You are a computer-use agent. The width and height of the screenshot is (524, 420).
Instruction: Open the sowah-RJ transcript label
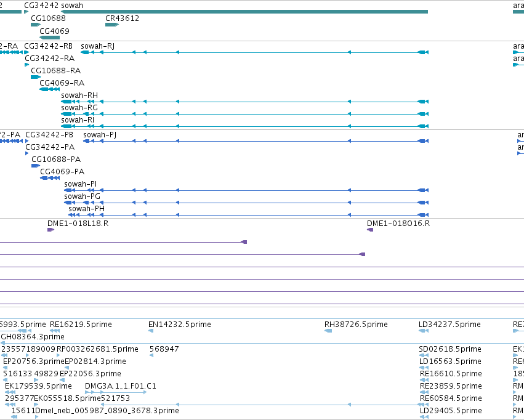click(x=97, y=46)
